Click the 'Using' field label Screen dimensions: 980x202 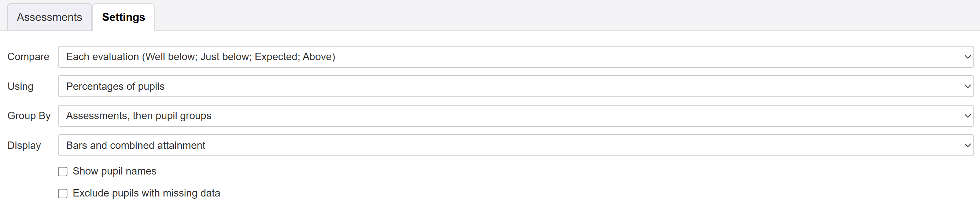[21, 87]
